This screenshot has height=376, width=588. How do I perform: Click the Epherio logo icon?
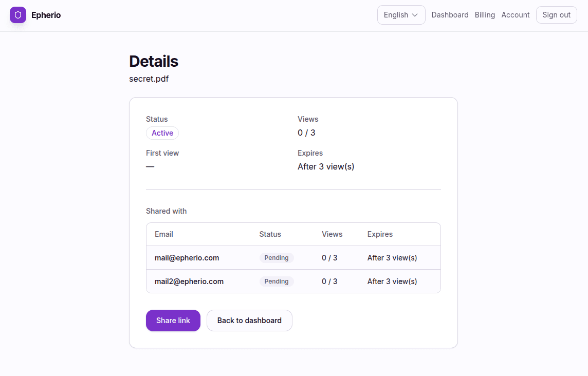click(x=17, y=15)
